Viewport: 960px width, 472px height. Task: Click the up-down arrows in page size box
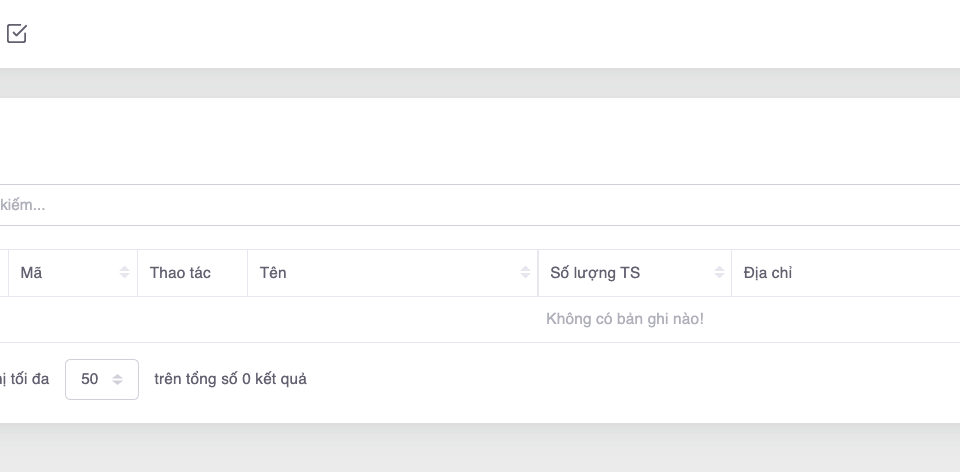click(x=118, y=380)
